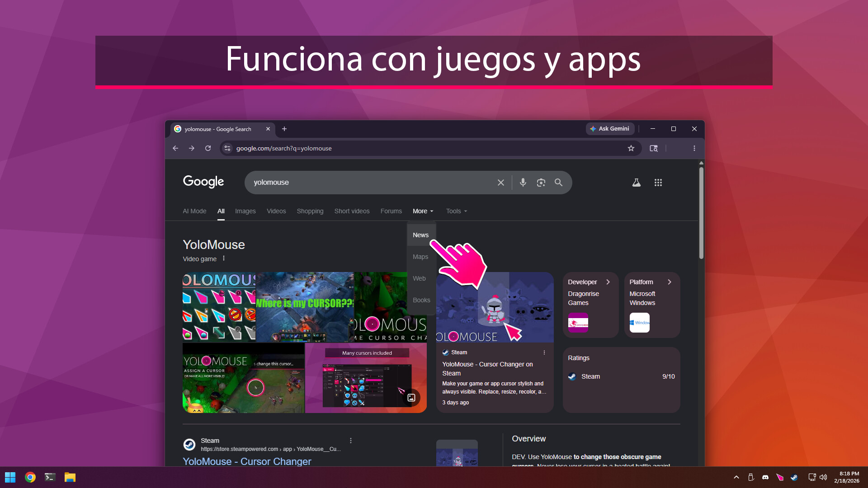Image resolution: width=868 pixels, height=488 pixels.
Task: Click the page's vertical scrollbar thumb
Action: [701, 213]
